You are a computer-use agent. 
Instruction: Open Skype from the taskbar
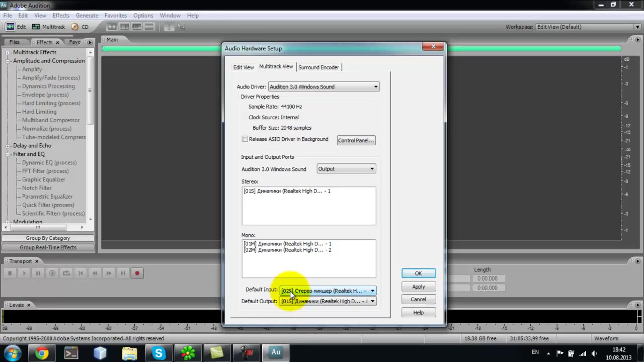[159, 353]
